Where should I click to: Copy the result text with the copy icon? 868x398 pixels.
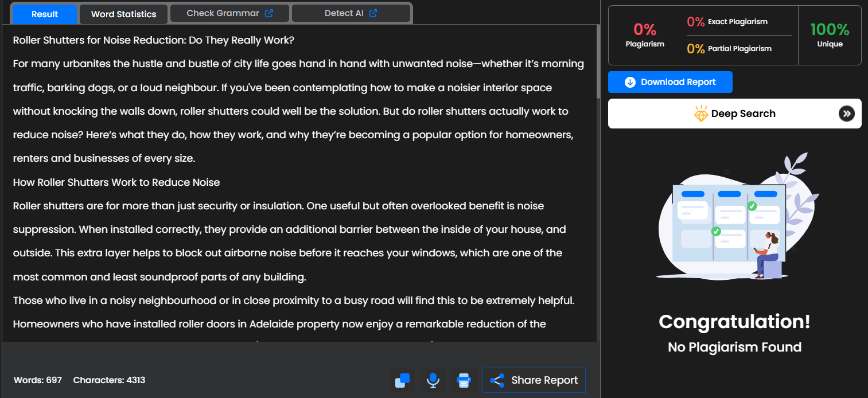[402, 380]
